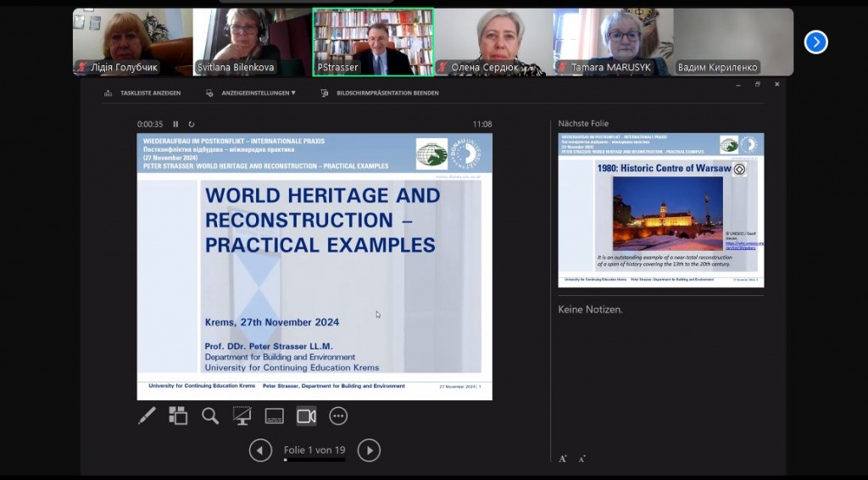Decrease the notes text size

pos(581,459)
